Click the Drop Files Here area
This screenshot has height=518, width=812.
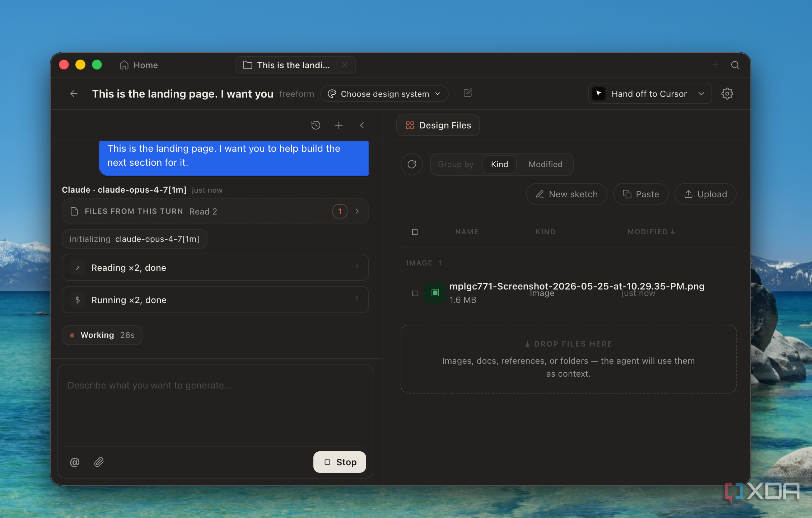coord(568,359)
